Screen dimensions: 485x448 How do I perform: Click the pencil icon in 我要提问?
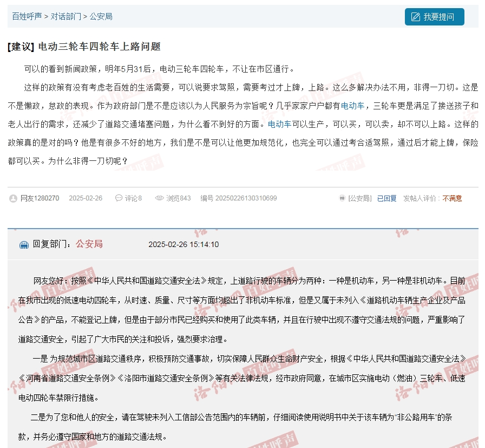coord(415,17)
